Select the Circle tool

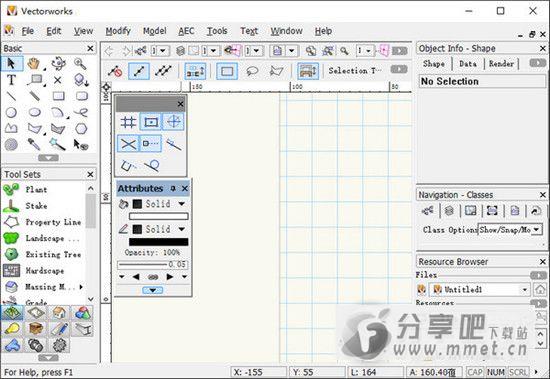click(12, 112)
